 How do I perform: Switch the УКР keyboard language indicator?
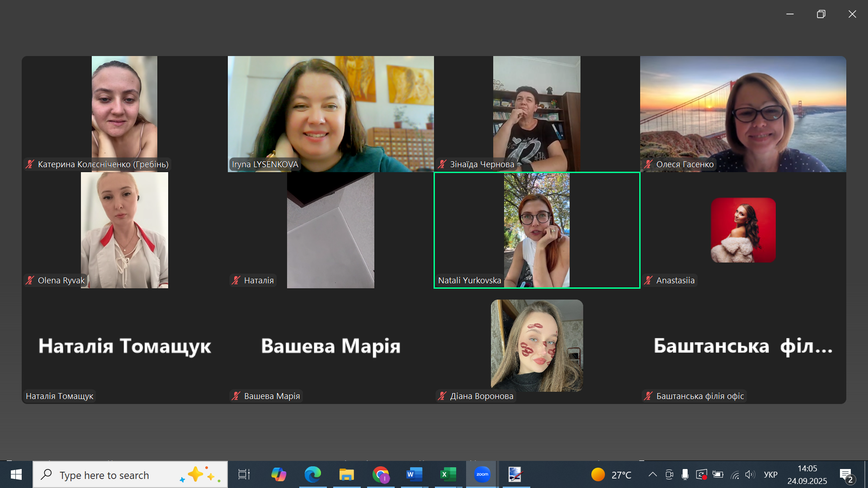click(770, 474)
